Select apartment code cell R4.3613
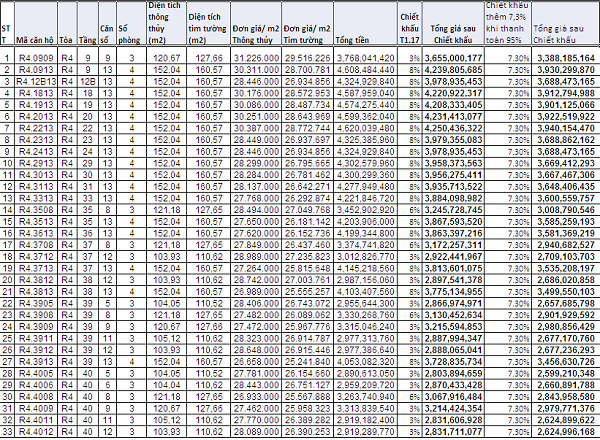This screenshot has width=600, height=440. point(36,233)
